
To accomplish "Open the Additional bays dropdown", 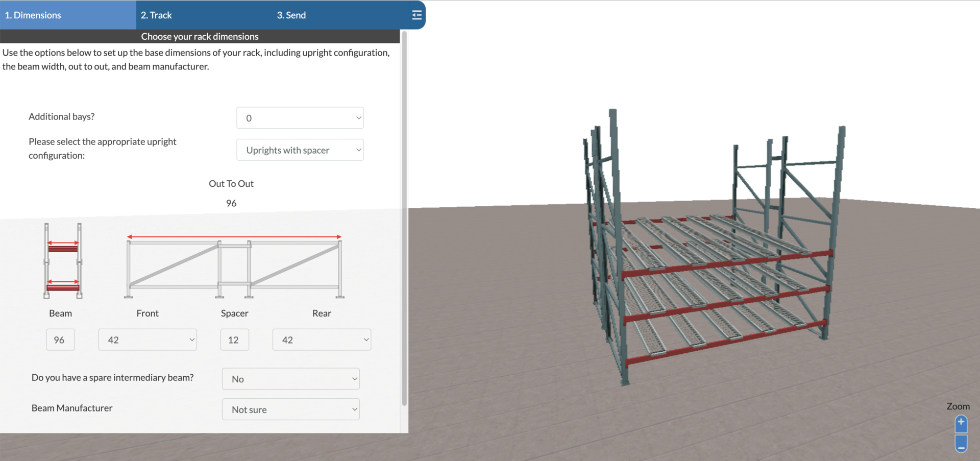I will point(300,118).
